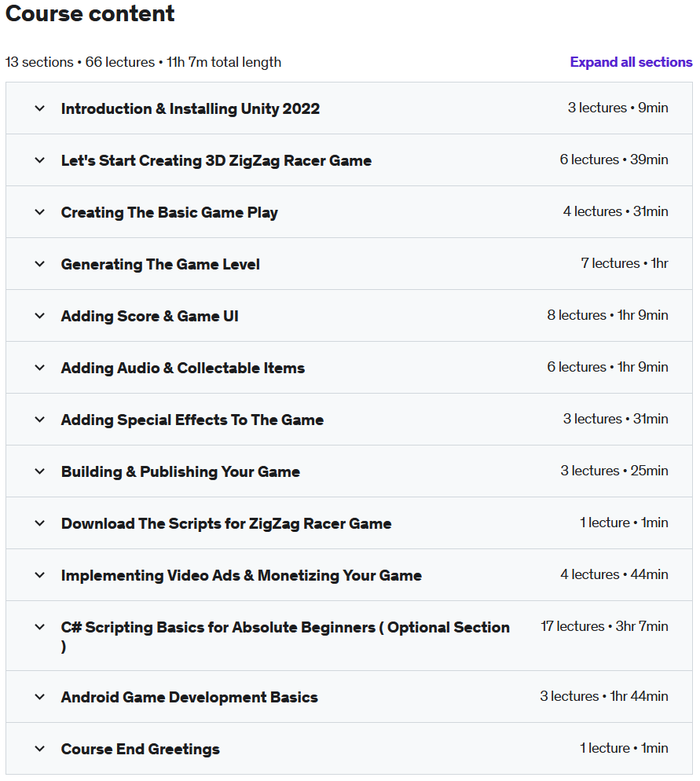Select Implementing Video Ads & Monetizing Your Game title
The height and width of the screenshot is (781, 700).
point(241,575)
